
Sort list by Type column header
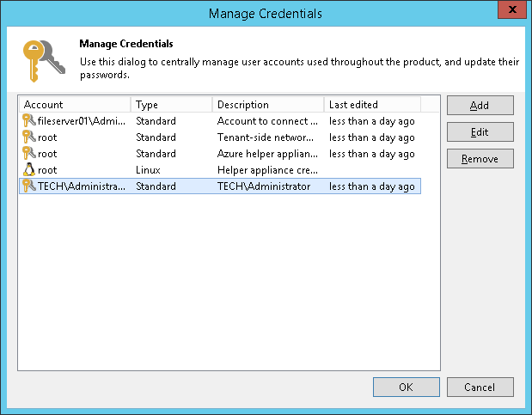coord(171,105)
